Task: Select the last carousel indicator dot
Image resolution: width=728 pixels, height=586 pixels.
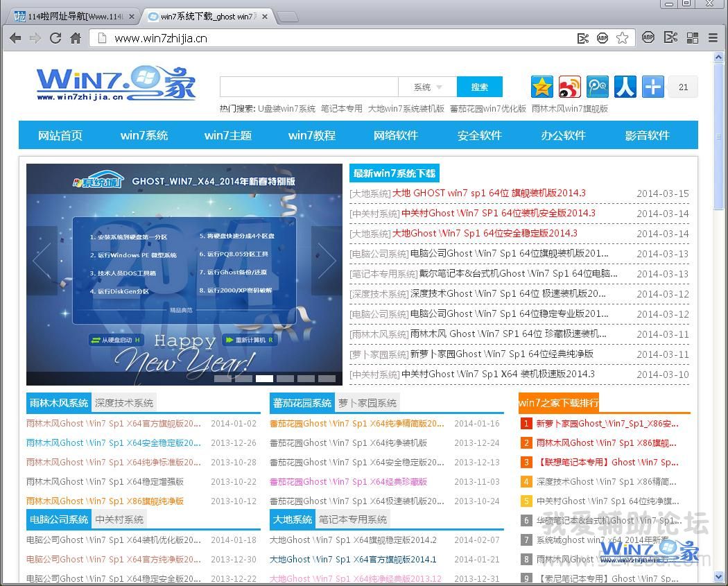Action: [327, 379]
